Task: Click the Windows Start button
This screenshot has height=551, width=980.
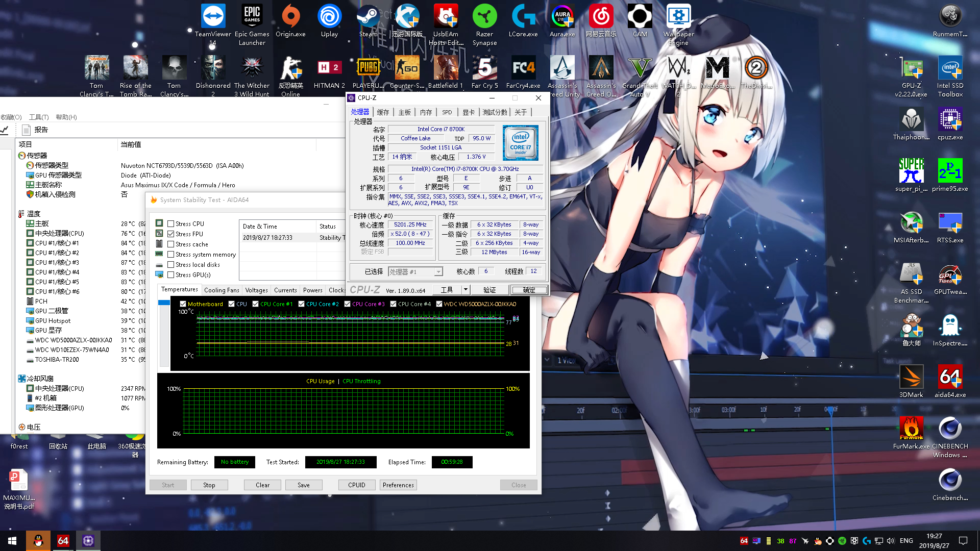Action: (x=12, y=540)
